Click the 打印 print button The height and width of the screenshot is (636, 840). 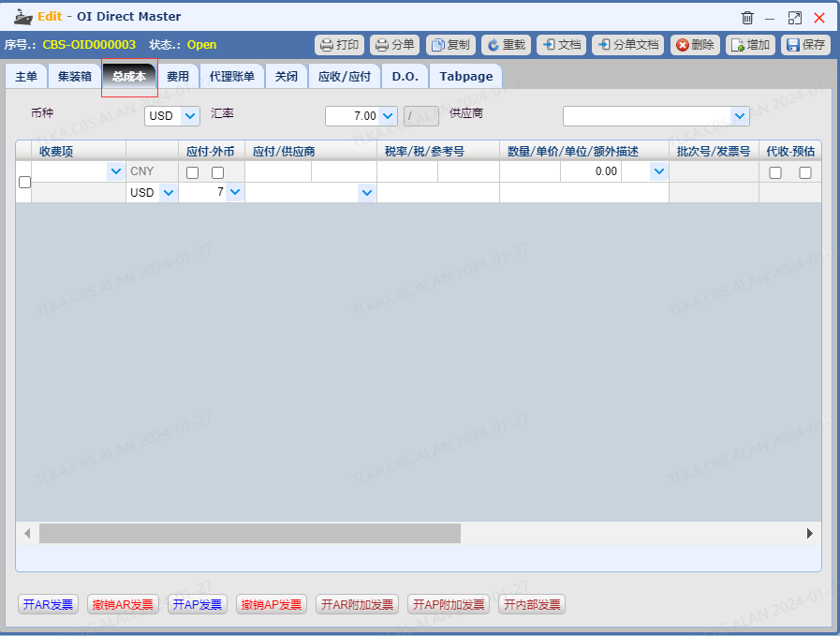point(339,45)
